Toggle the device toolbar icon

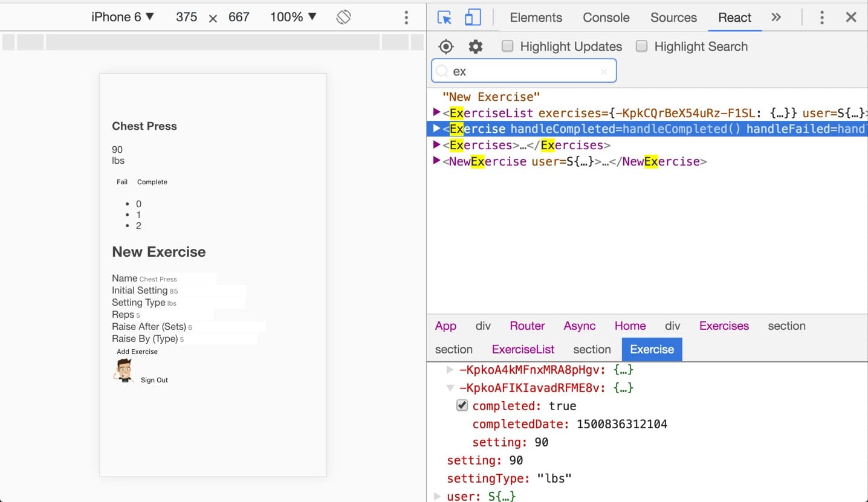click(473, 18)
